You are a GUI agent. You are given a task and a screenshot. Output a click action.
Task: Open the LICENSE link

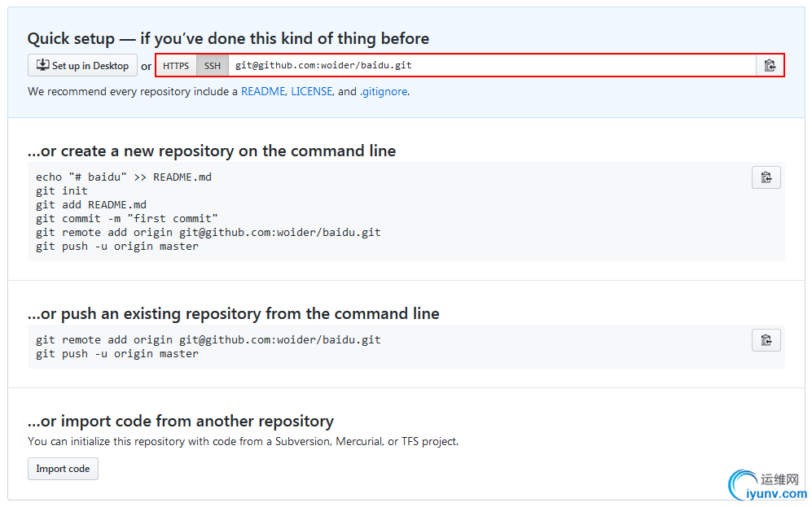click(x=312, y=92)
